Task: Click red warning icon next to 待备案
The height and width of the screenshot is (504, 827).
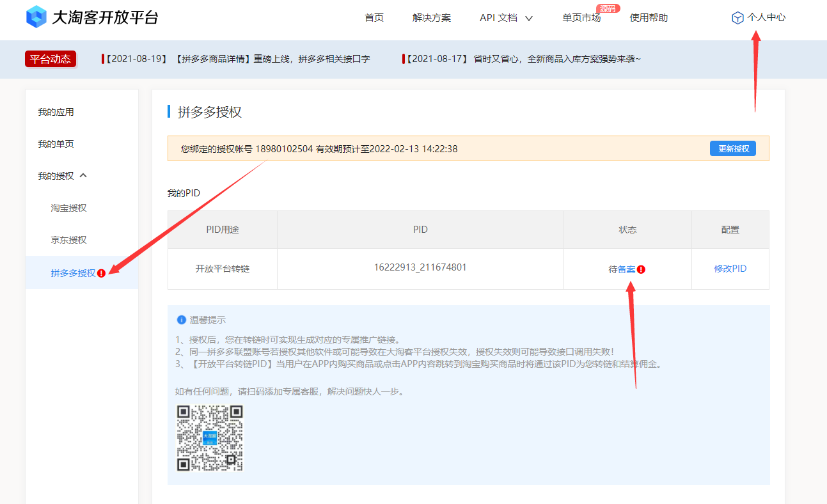Action: point(641,269)
